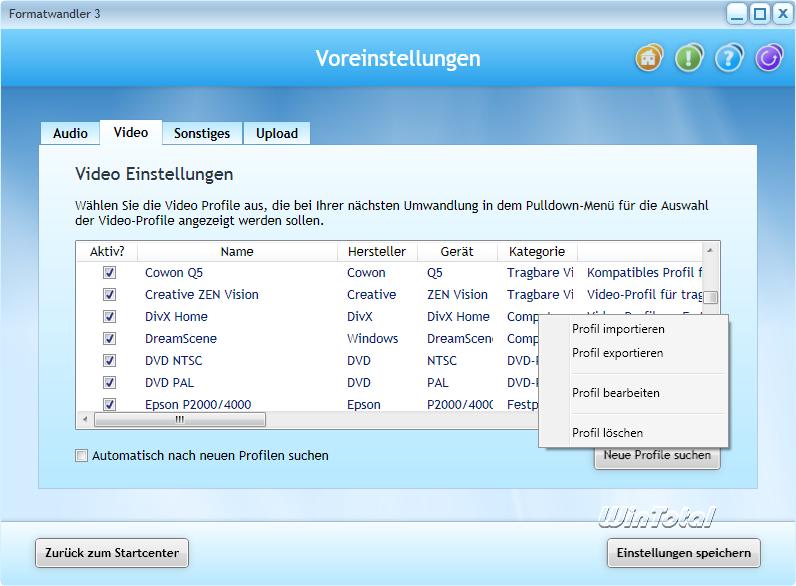This screenshot has width=796, height=586.
Task: Sort list by Name column header
Action: coord(237,251)
